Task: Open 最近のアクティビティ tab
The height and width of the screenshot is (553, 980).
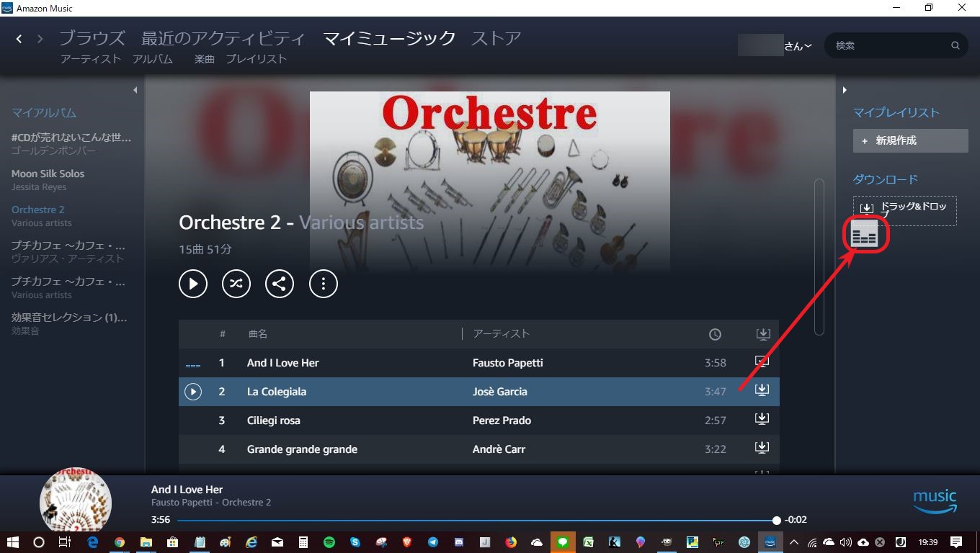Action: [x=223, y=38]
